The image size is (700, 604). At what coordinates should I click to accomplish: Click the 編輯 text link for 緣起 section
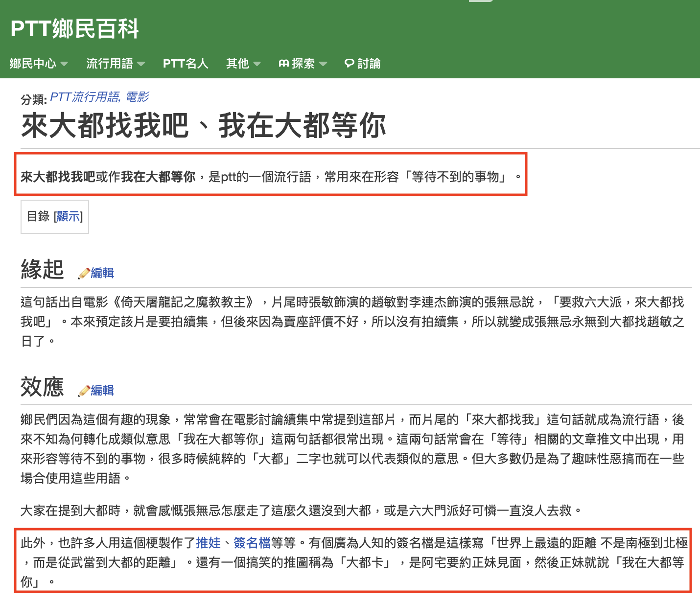click(x=102, y=273)
